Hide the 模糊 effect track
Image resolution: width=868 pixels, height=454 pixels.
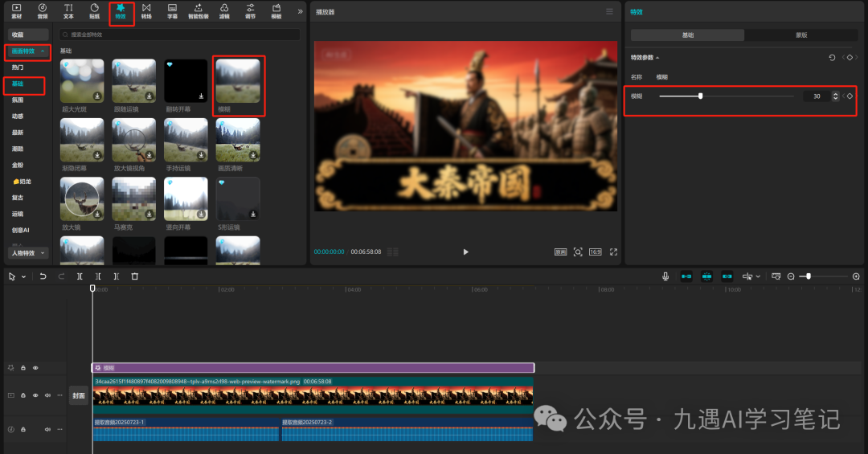[x=35, y=368]
